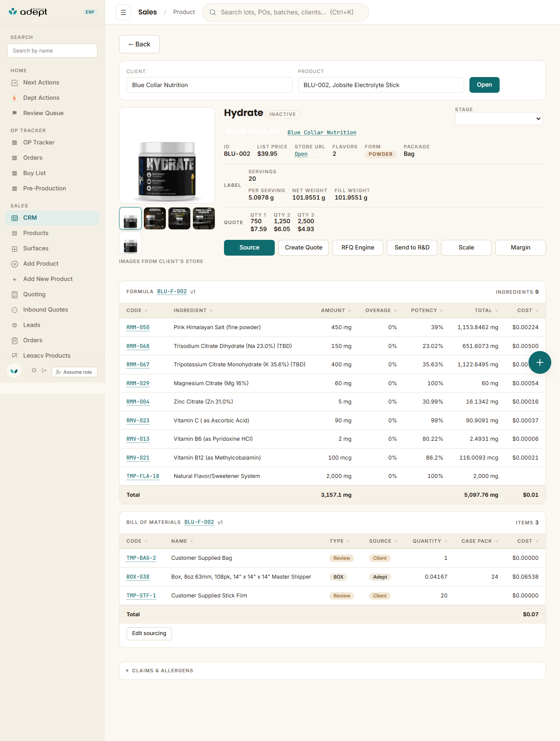
Task: Click the green Open button
Action: coord(484,85)
